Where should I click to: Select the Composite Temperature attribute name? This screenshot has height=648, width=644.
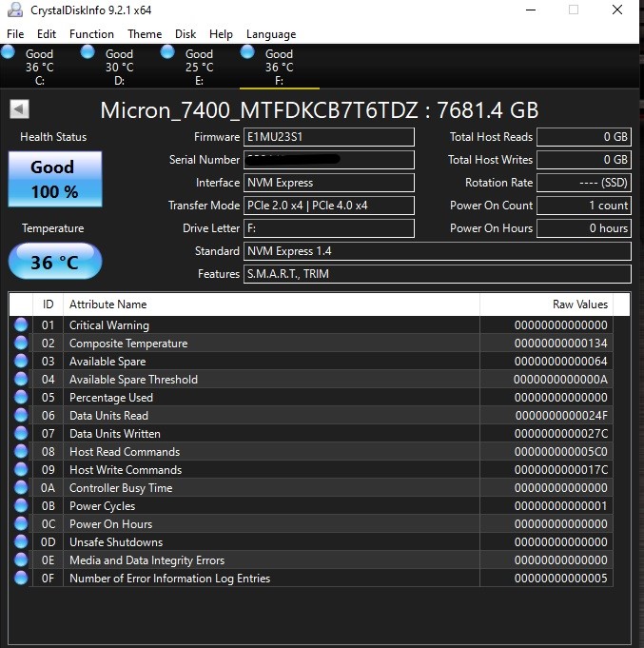(128, 344)
